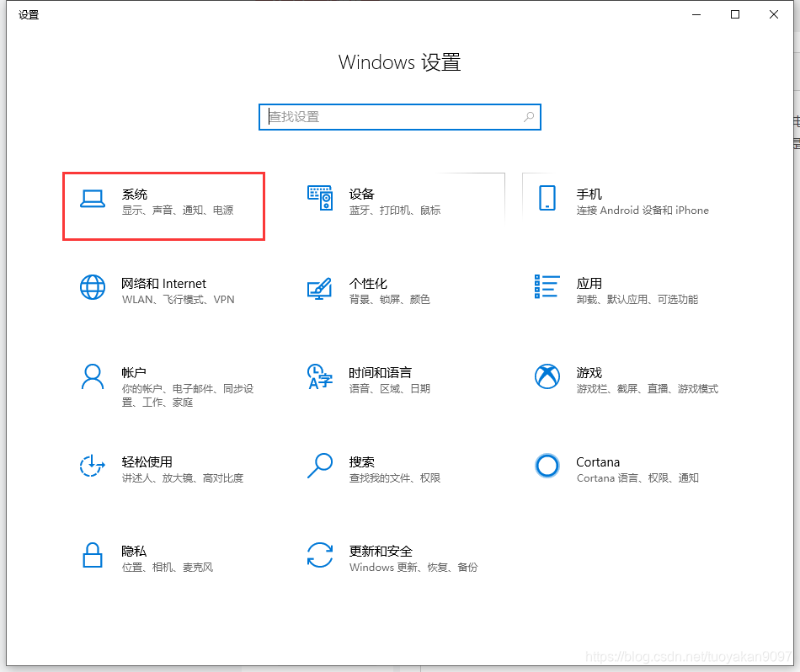Image resolution: width=800 pixels, height=672 pixels.
Task: Click the 系统 heading text
Action: pyautogui.click(x=134, y=195)
